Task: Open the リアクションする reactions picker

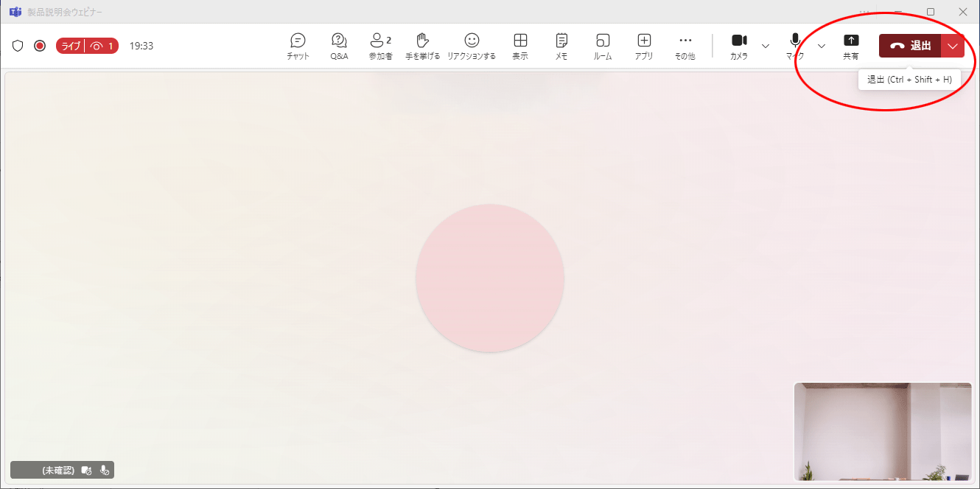Action: point(472,46)
